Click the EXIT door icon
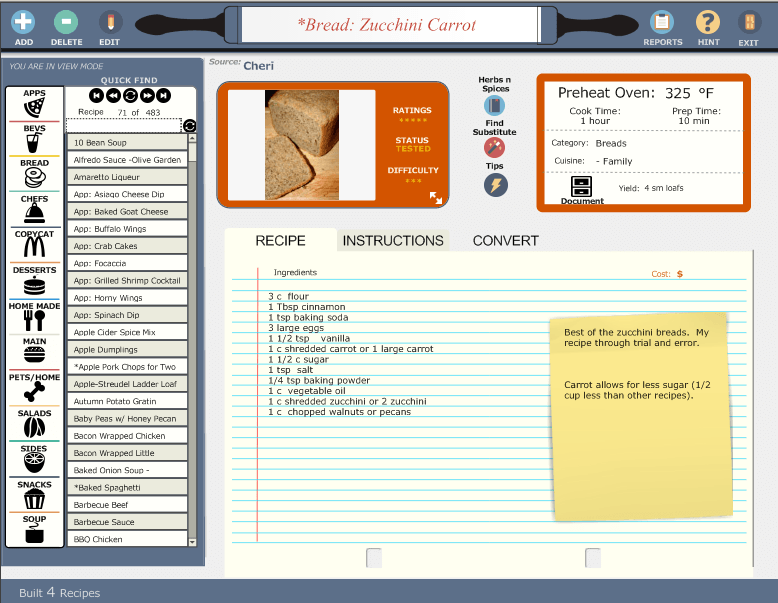The width and height of the screenshot is (778, 603). (x=748, y=21)
